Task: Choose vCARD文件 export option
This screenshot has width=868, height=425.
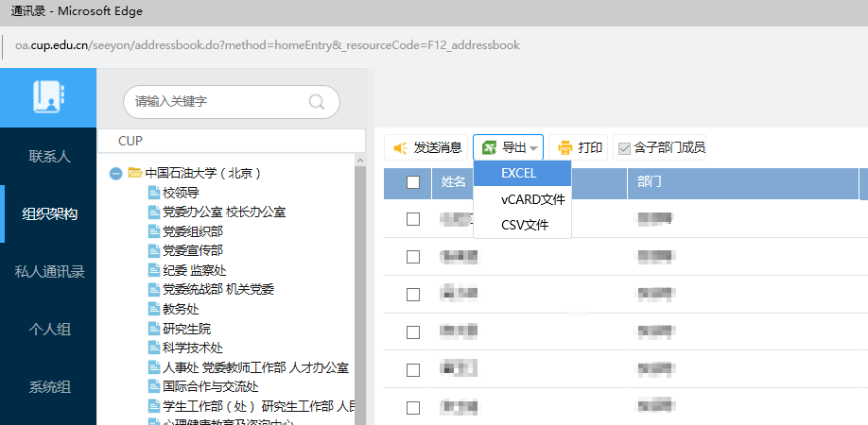Action: 532,199
